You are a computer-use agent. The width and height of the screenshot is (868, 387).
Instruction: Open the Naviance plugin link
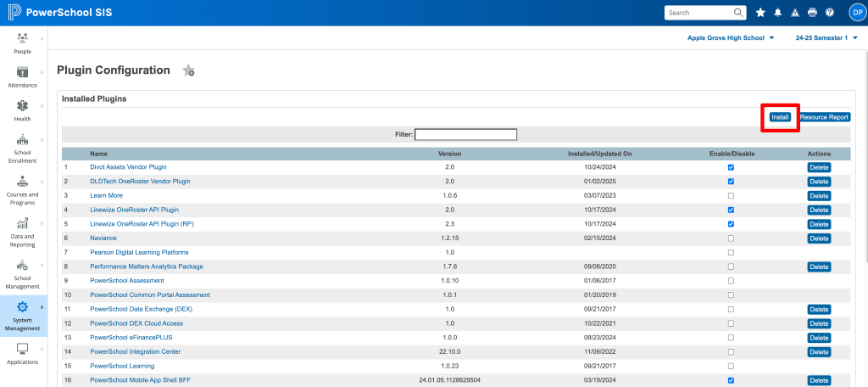coord(103,238)
